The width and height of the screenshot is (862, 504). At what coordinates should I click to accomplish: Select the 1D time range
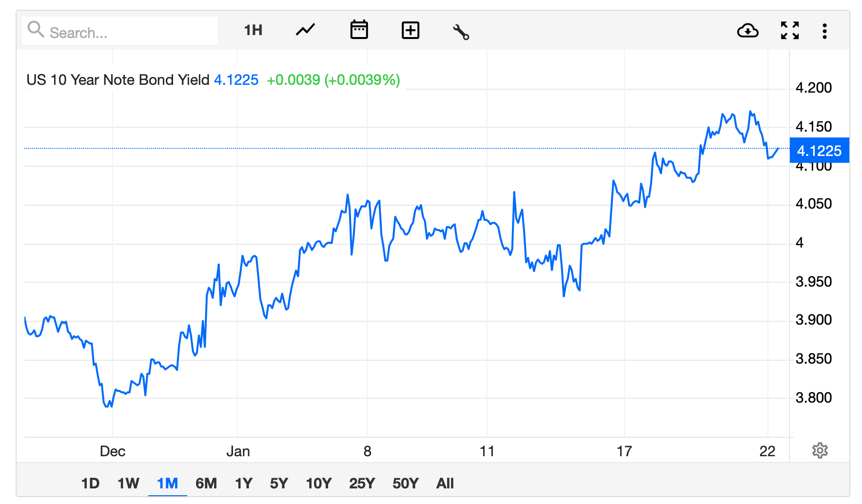click(x=90, y=484)
